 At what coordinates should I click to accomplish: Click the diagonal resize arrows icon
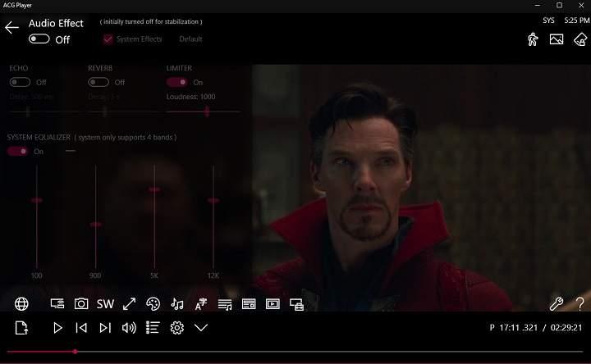click(130, 304)
